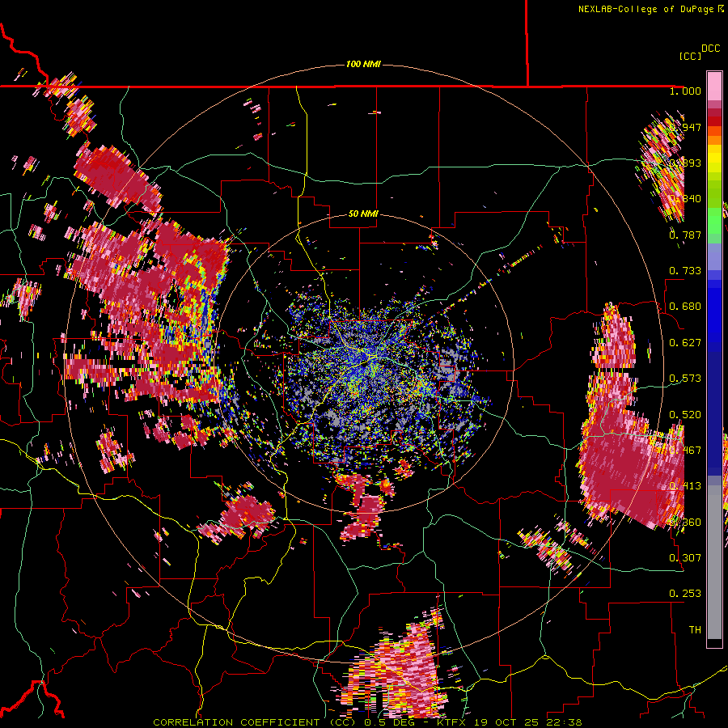Click the Correlation Coefficient caption at the bottom

point(367,722)
